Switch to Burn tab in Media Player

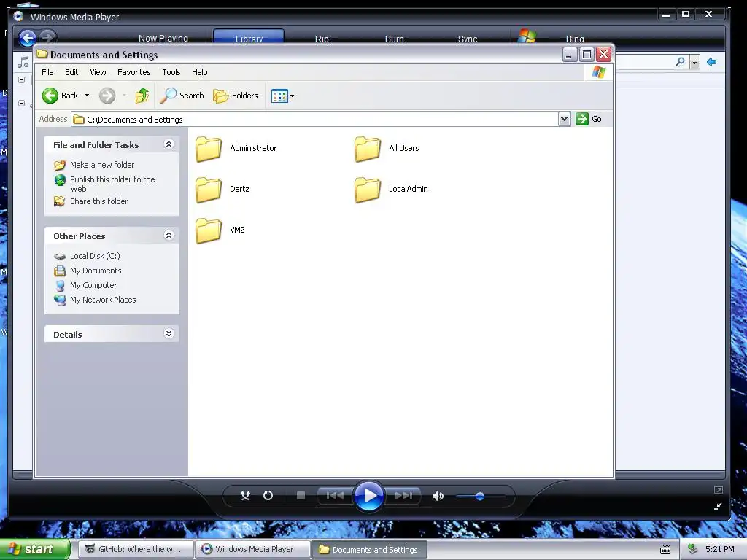(x=394, y=39)
